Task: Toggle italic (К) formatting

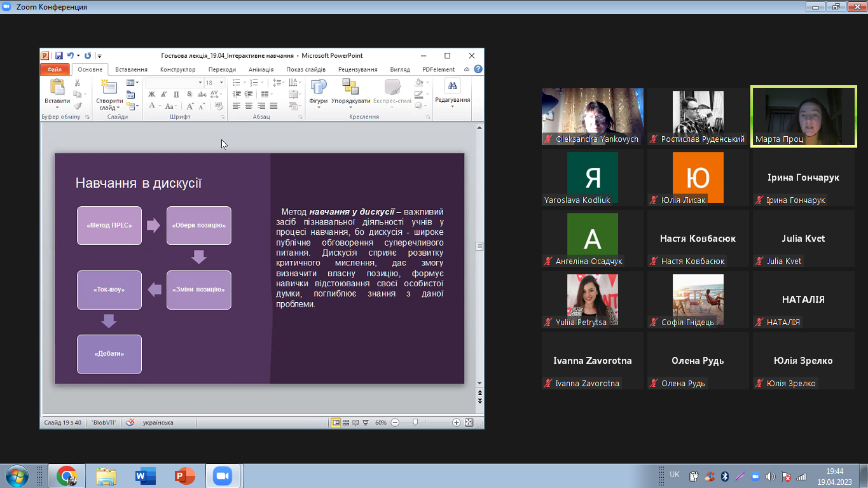Action: [x=164, y=94]
